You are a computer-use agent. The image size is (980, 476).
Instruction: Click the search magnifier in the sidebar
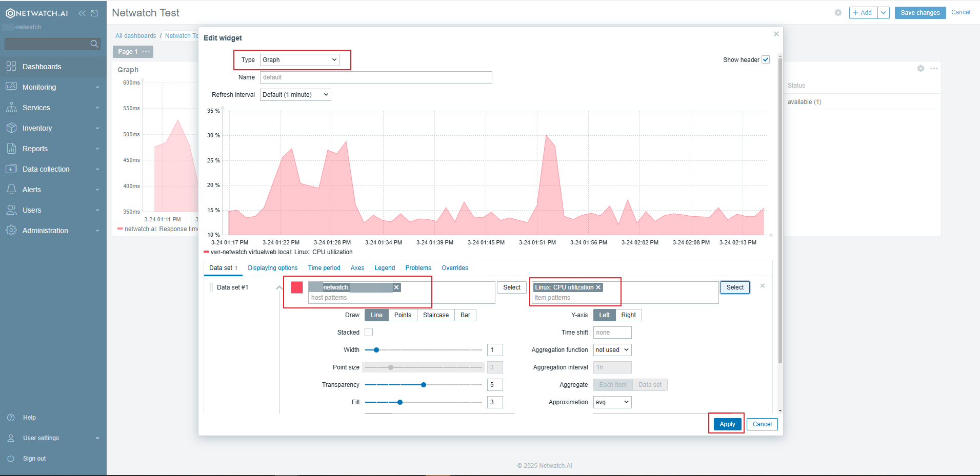tap(94, 44)
